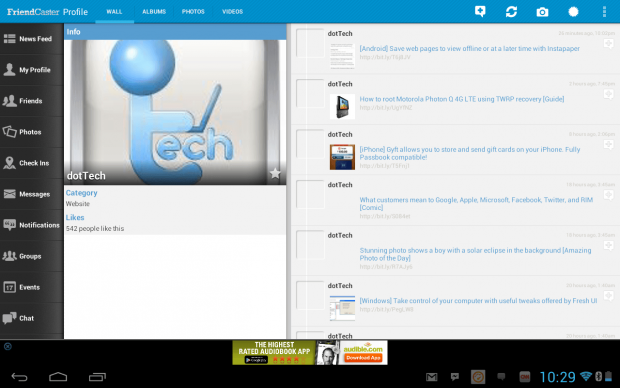Switch to the PHOTOS tab

pyautogui.click(x=193, y=11)
